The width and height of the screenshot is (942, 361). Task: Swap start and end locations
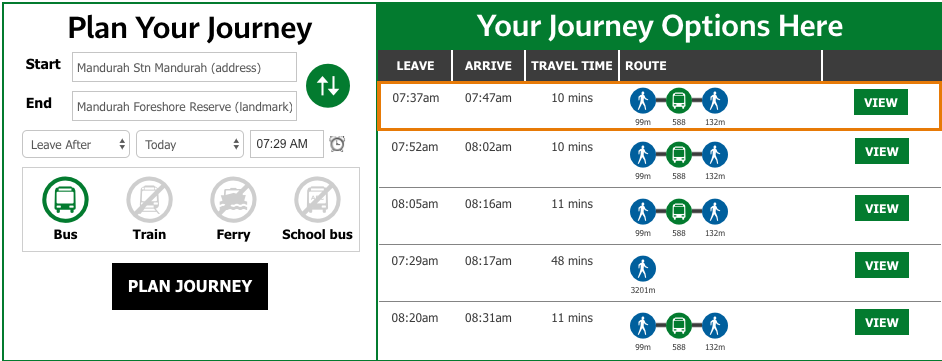click(x=327, y=85)
